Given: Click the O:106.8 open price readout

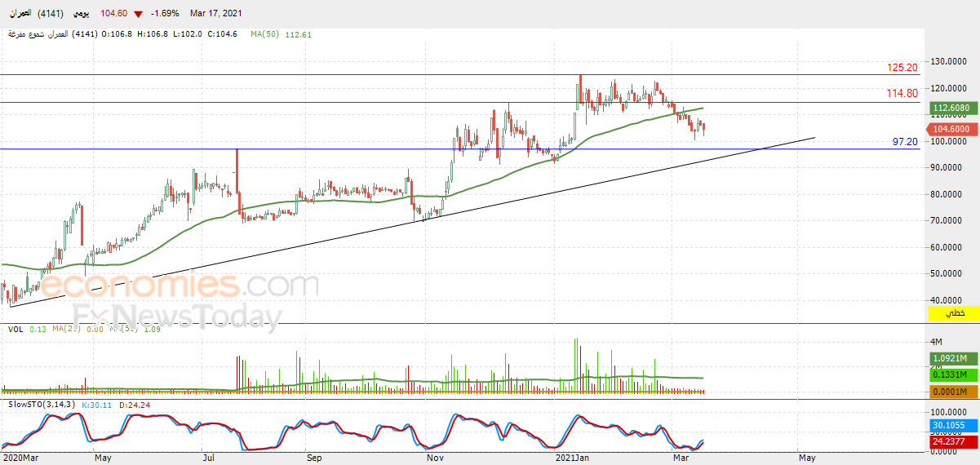Looking at the screenshot, I should (x=117, y=34).
